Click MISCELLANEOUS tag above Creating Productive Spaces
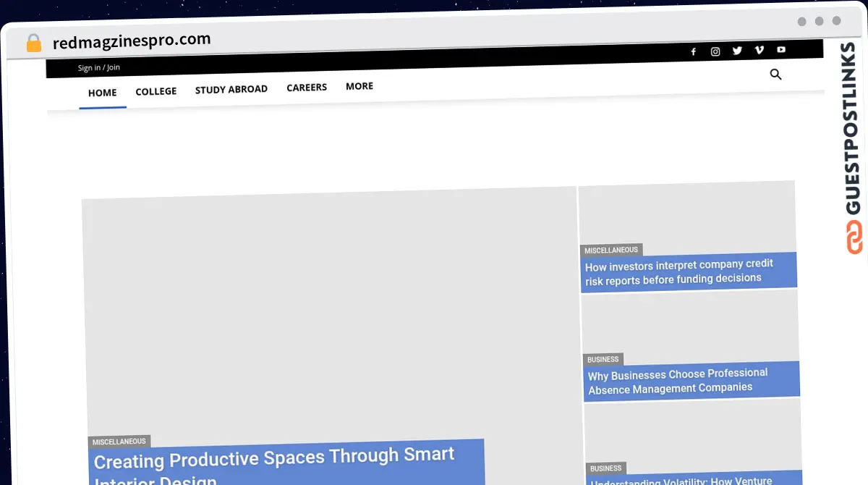Viewport: 868px width, 485px height. point(119,442)
